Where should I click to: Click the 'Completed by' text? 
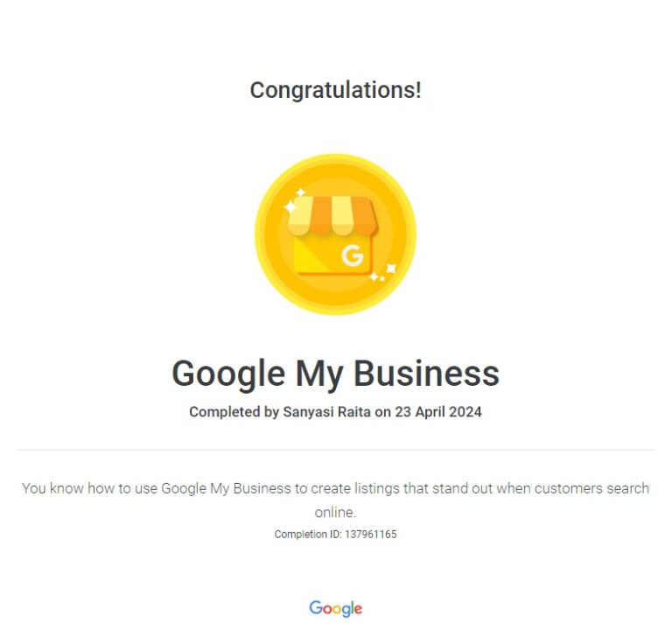234,412
